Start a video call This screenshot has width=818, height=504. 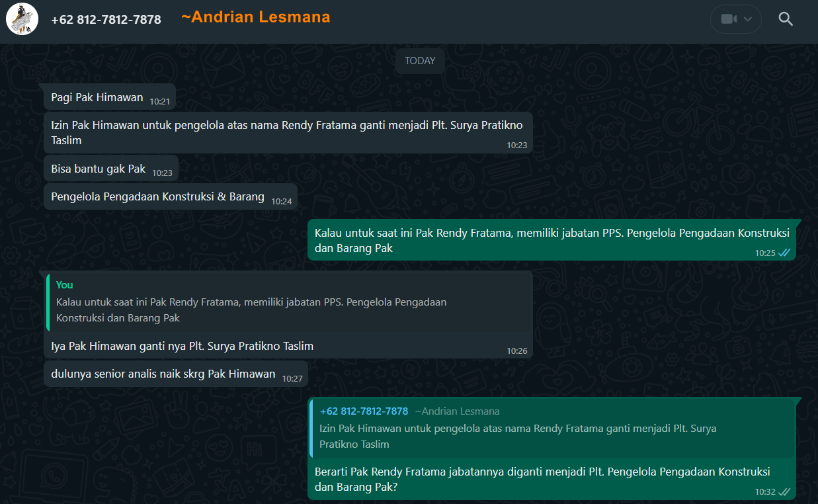[729, 19]
